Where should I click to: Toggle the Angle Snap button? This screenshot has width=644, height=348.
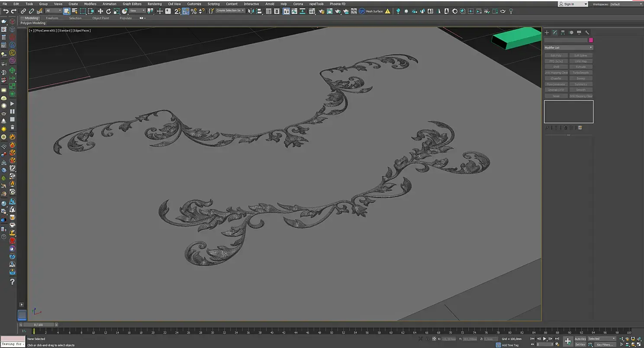click(x=186, y=11)
